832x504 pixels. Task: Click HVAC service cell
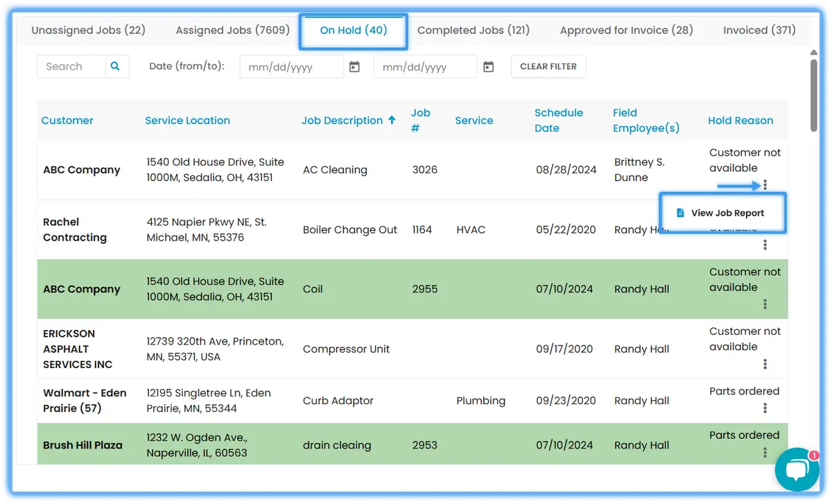click(x=471, y=229)
